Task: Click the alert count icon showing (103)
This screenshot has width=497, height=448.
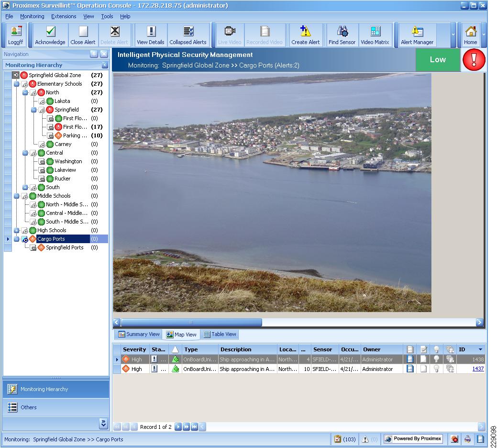Action: [x=338, y=439]
